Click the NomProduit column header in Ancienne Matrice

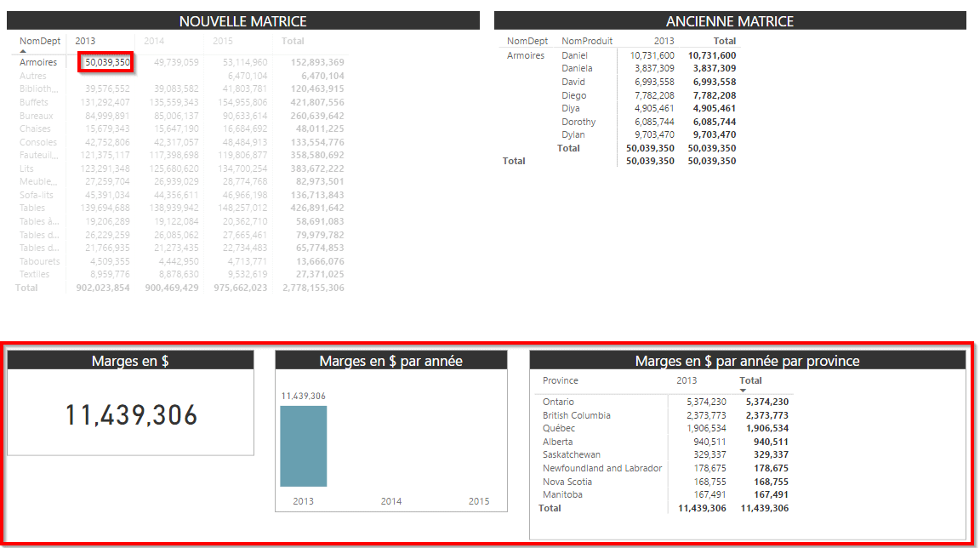click(586, 41)
